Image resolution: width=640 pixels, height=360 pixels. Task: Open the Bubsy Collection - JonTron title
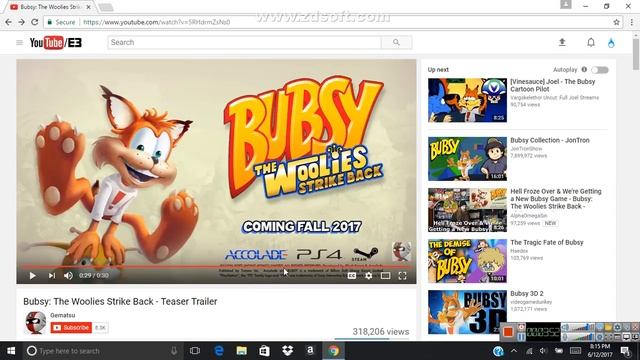point(550,140)
